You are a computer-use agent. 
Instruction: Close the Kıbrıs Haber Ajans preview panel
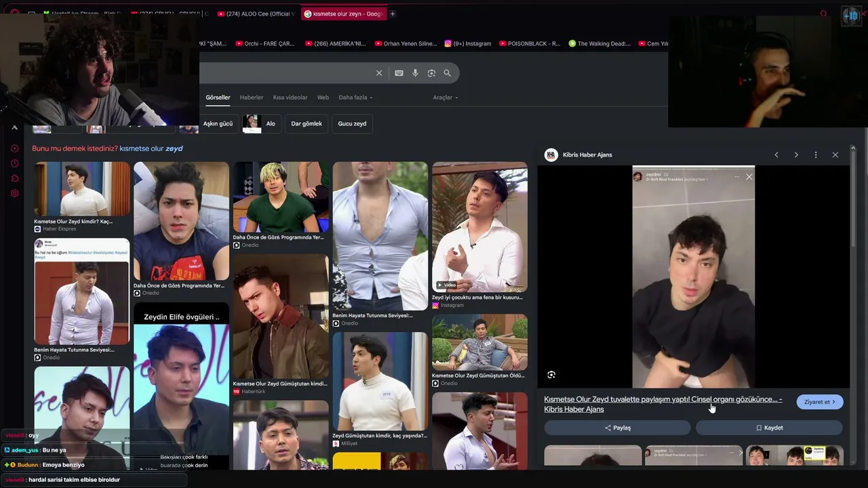click(x=835, y=155)
